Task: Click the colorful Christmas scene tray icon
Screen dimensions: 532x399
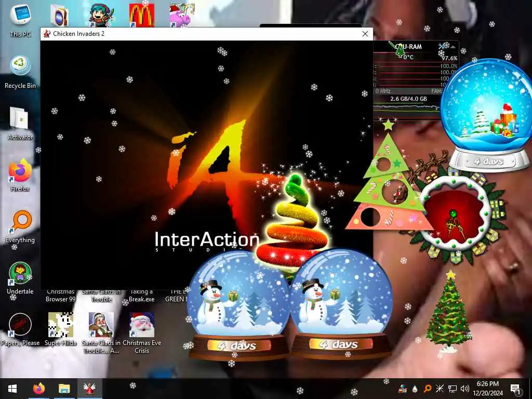Action: point(403,389)
